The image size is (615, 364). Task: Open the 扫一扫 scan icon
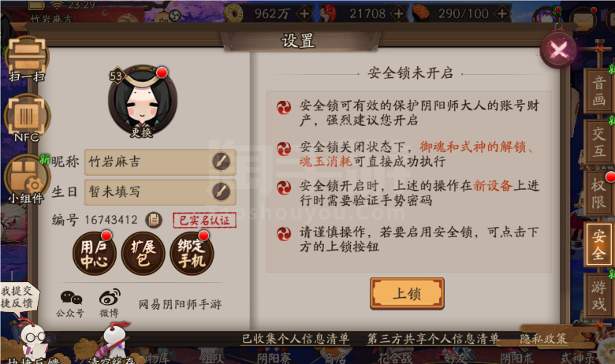coord(27,59)
